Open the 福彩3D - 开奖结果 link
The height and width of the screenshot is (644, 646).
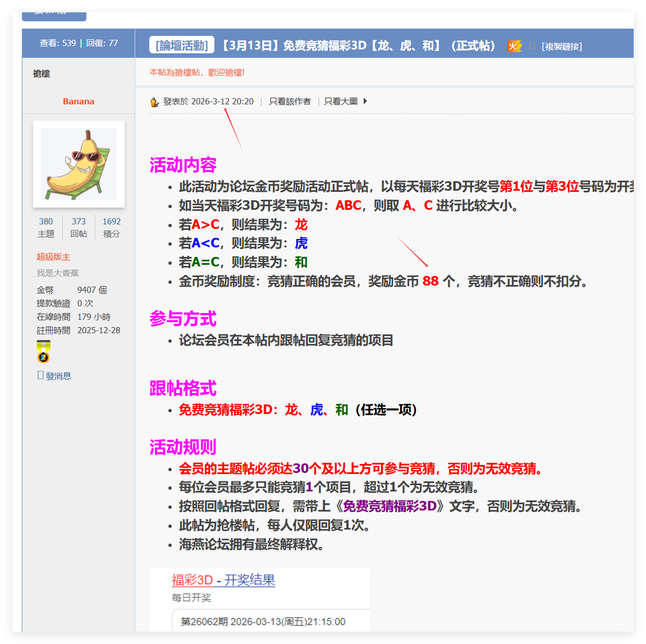point(223,581)
